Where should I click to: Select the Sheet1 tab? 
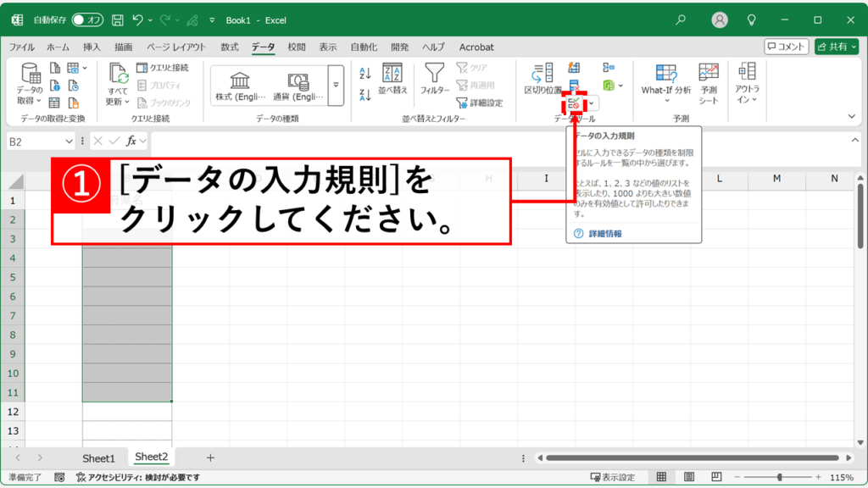click(x=98, y=458)
